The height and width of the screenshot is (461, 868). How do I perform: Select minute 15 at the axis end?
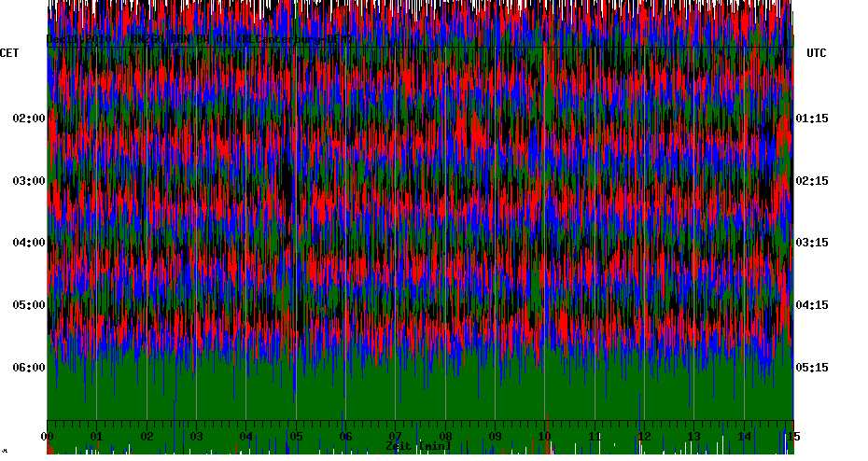pos(792,436)
